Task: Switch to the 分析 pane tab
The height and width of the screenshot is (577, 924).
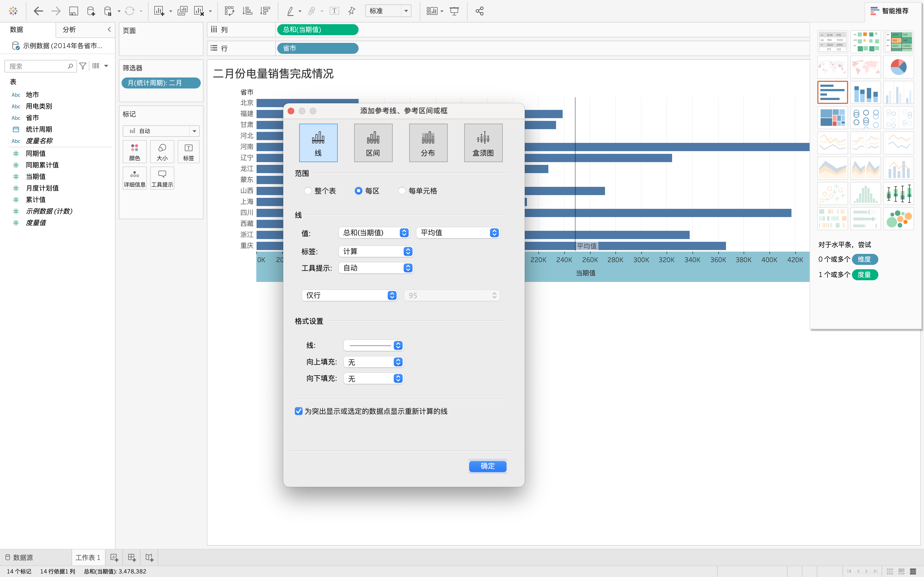Action: (x=70, y=29)
